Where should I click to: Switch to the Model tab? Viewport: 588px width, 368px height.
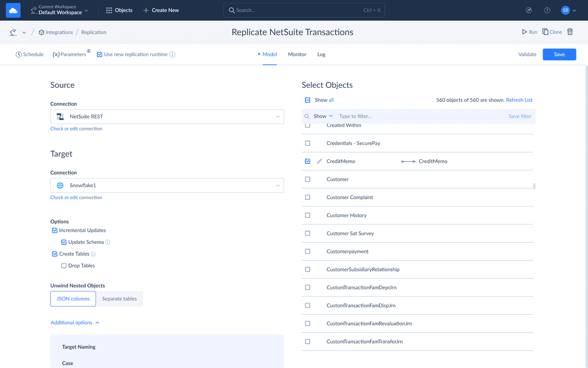(270, 54)
